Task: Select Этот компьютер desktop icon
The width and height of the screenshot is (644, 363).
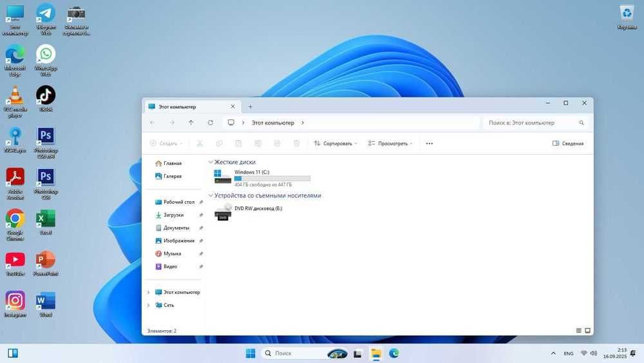Action: 15,19
